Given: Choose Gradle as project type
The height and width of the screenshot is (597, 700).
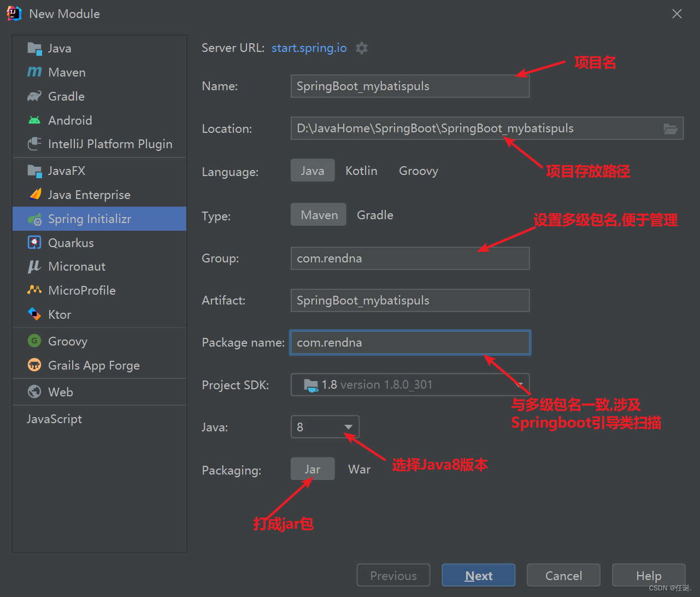Looking at the screenshot, I should 375,215.
